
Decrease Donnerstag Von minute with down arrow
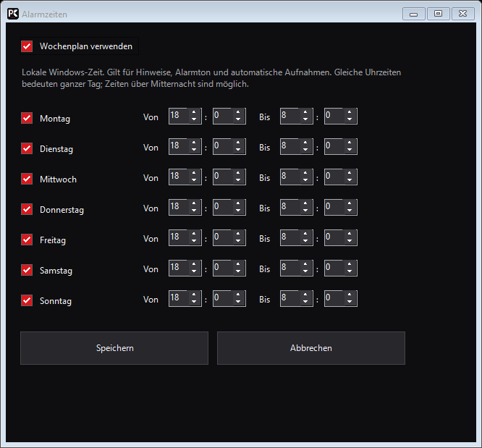coord(238,211)
